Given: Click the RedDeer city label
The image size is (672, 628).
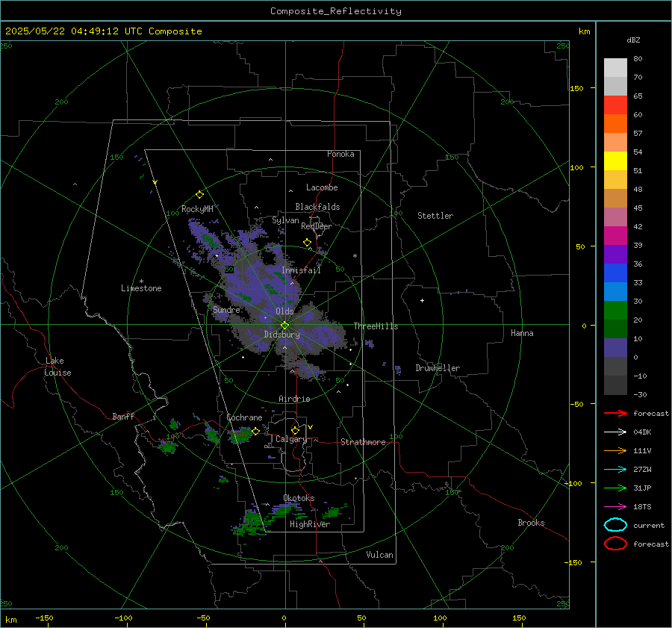Looking at the screenshot, I should pos(317,226).
